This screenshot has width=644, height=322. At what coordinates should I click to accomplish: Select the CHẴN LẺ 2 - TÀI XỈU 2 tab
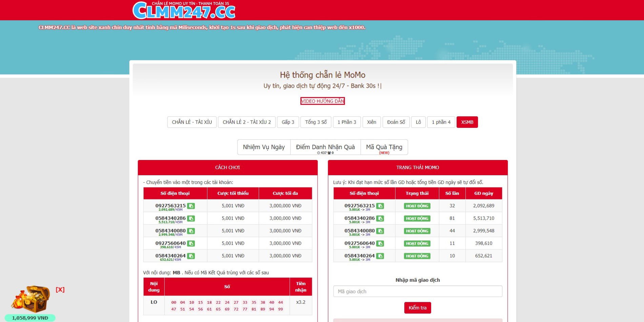pos(247,122)
